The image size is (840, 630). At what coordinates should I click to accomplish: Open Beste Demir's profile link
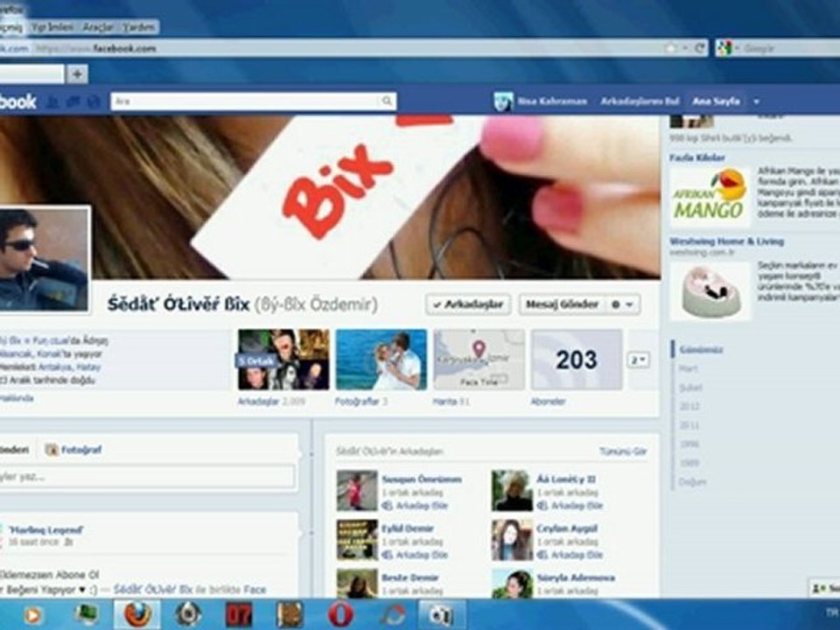pos(409,577)
